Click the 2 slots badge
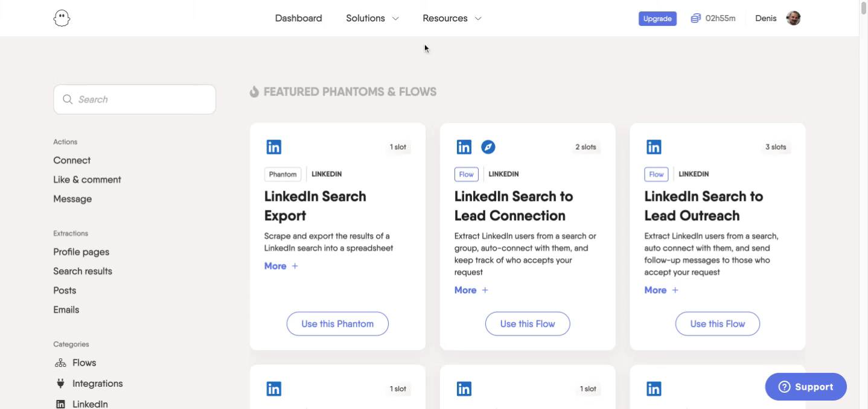868x409 pixels. [586, 147]
